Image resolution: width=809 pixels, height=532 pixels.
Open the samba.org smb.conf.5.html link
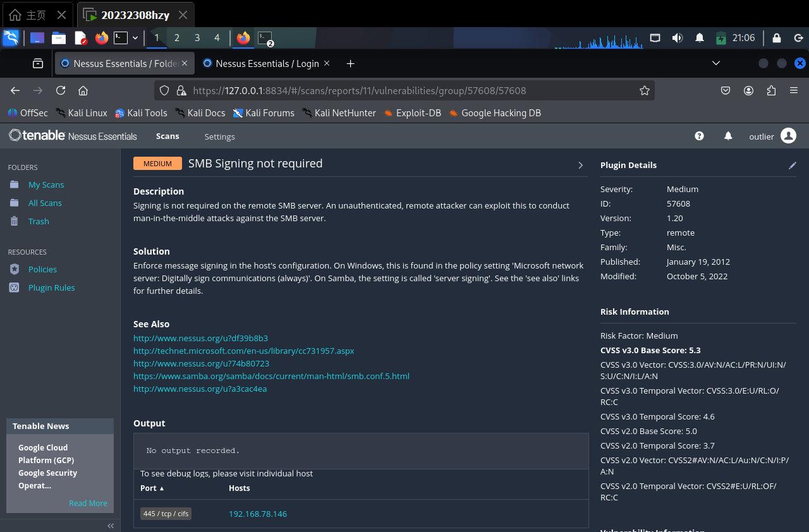271,376
